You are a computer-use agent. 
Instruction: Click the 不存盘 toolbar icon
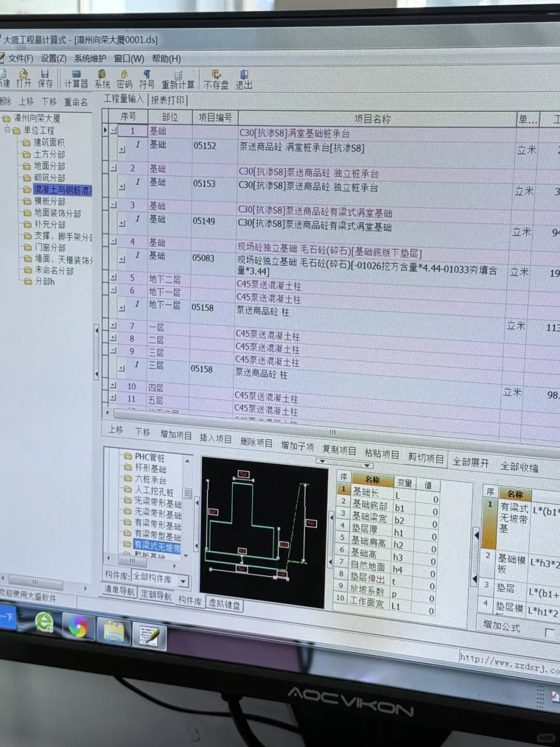216,80
